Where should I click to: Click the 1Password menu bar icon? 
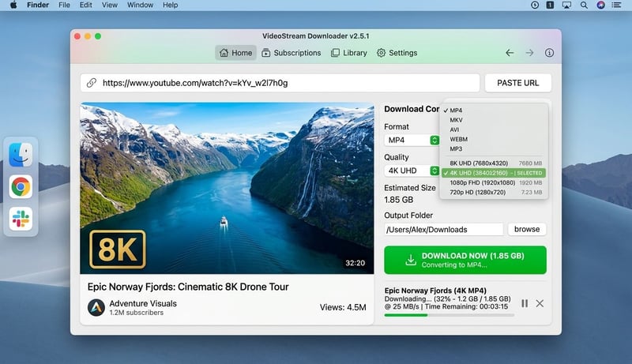click(x=550, y=5)
